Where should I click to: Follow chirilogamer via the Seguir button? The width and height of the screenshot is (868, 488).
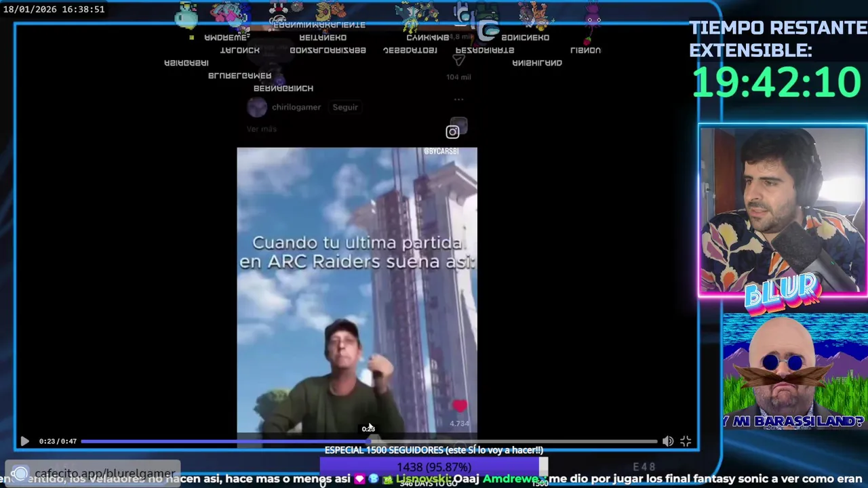(345, 107)
